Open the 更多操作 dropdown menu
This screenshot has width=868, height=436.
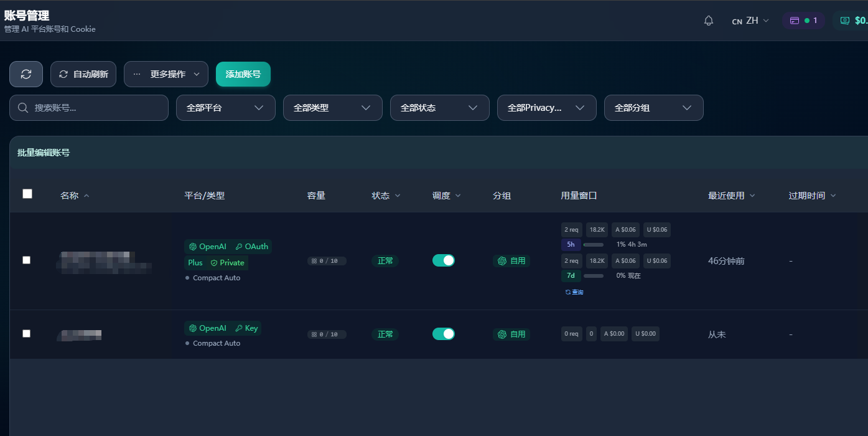(x=166, y=74)
